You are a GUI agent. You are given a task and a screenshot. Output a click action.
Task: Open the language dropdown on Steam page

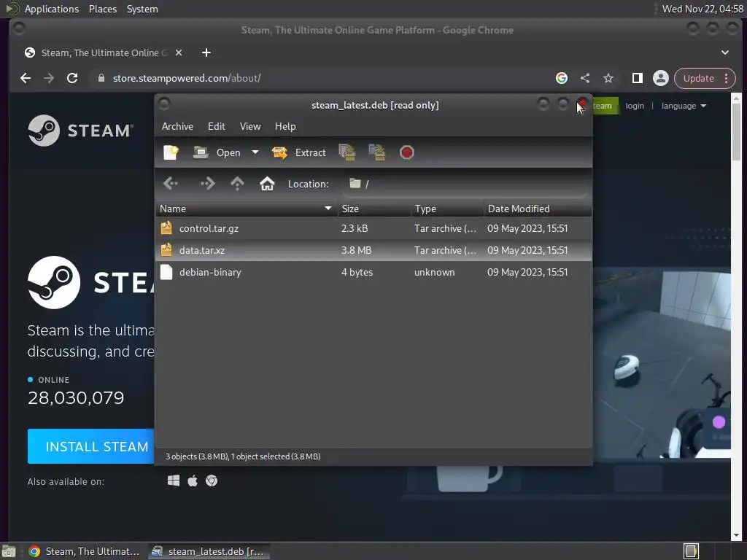684,106
